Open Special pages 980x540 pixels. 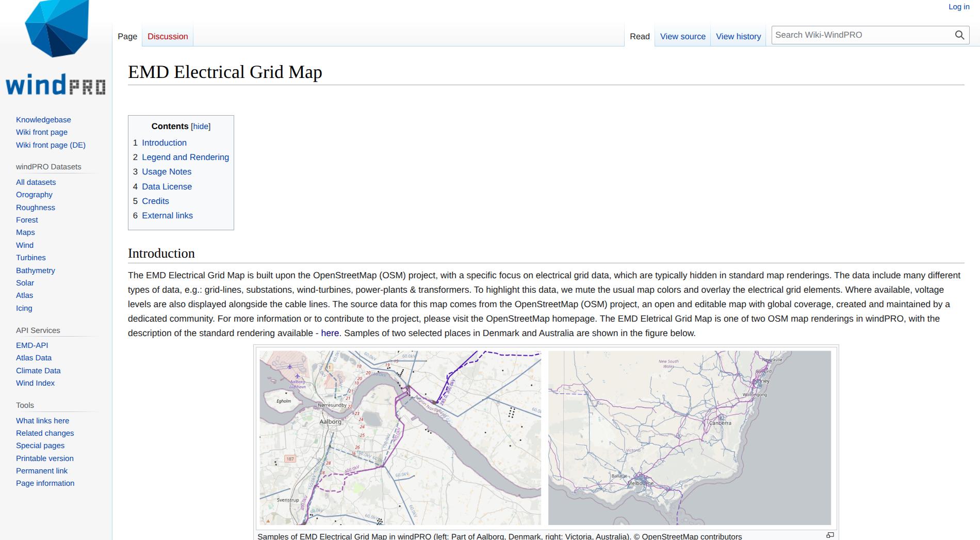[40, 446]
